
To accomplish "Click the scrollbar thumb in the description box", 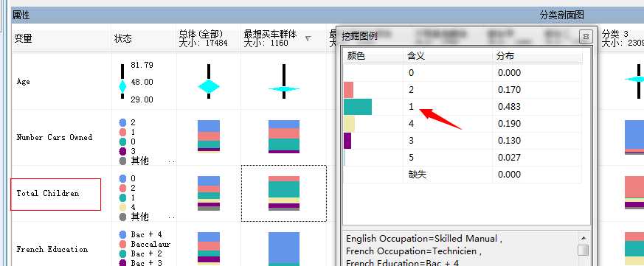I will click(583, 251).
